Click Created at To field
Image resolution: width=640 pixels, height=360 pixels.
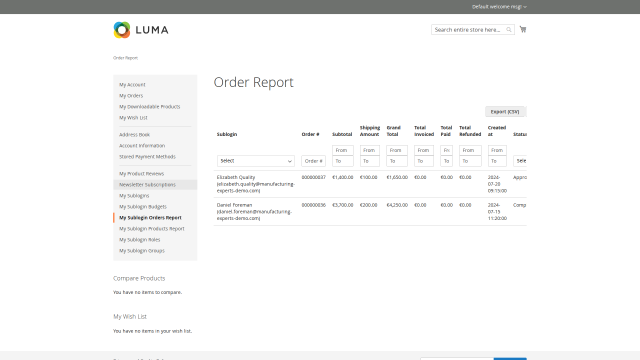click(x=497, y=161)
